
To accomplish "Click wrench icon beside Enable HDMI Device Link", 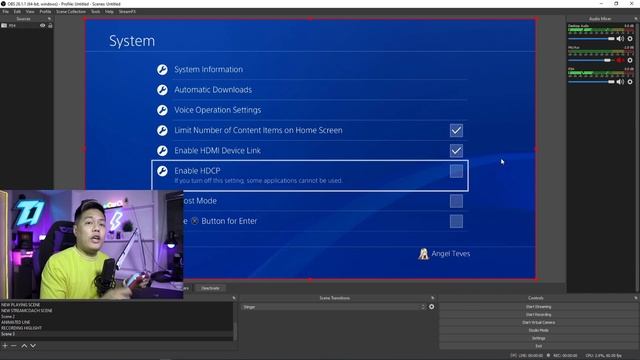I will (162, 151).
